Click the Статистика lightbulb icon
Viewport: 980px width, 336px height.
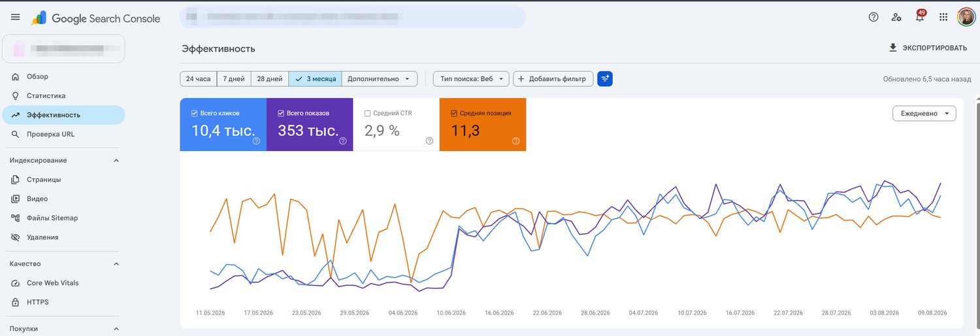[16, 95]
